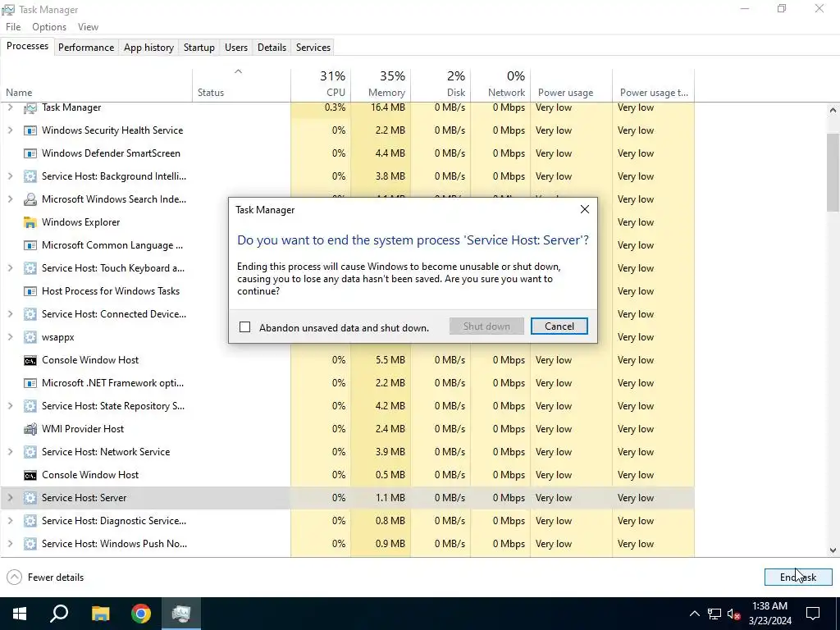Screen dimensions: 840x630
Task: Click the Windows Security Health Service icon
Action: click(x=30, y=130)
